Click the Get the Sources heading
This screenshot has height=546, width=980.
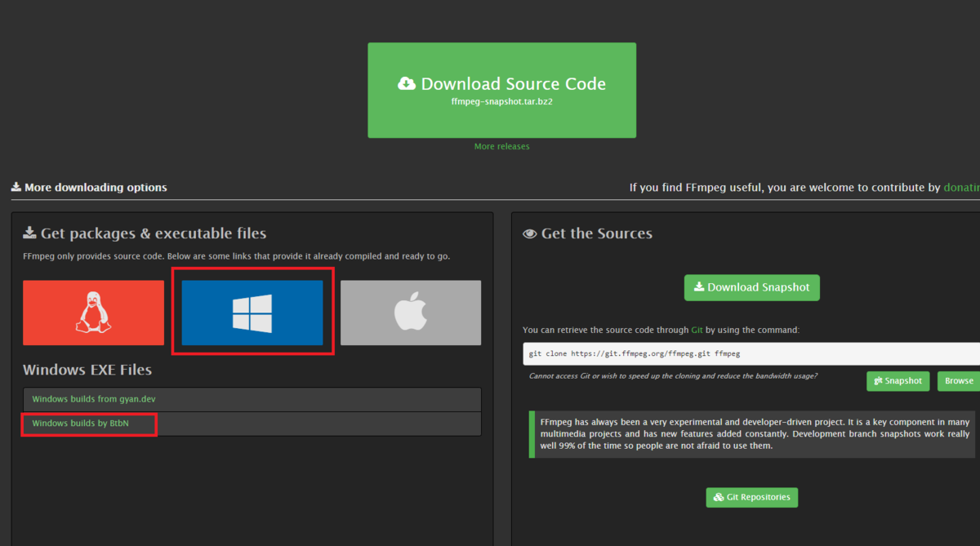[x=587, y=233]
